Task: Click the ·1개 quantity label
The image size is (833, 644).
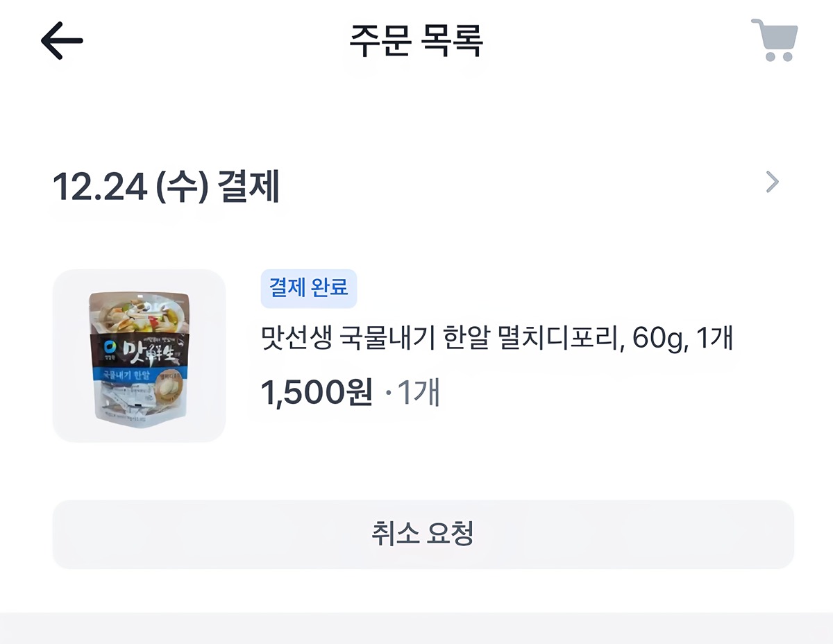Action: (413, 393)
